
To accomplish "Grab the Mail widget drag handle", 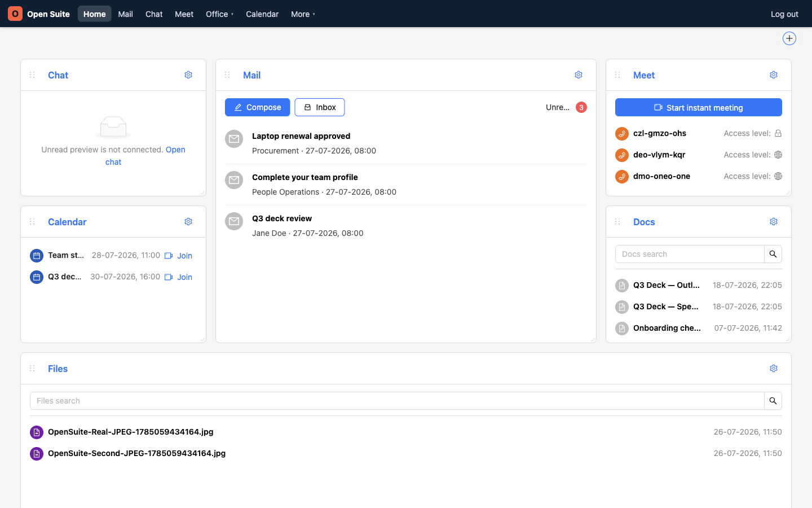I will pos(227,75).
